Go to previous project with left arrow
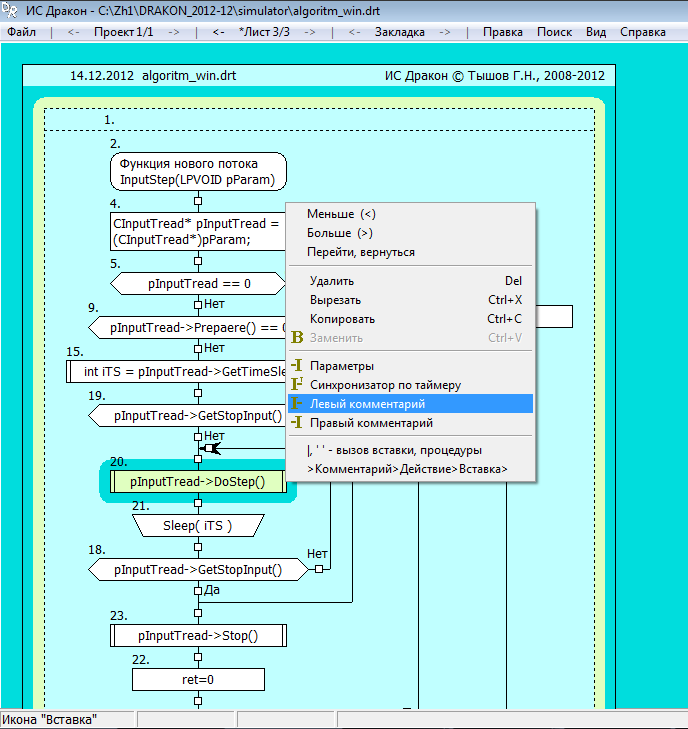 point(74,32)
